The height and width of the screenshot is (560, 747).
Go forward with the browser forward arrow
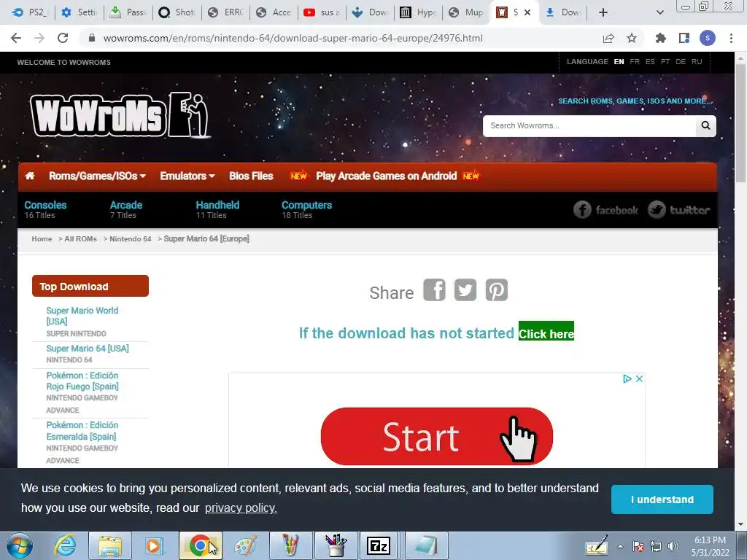(x=39, y=38)
